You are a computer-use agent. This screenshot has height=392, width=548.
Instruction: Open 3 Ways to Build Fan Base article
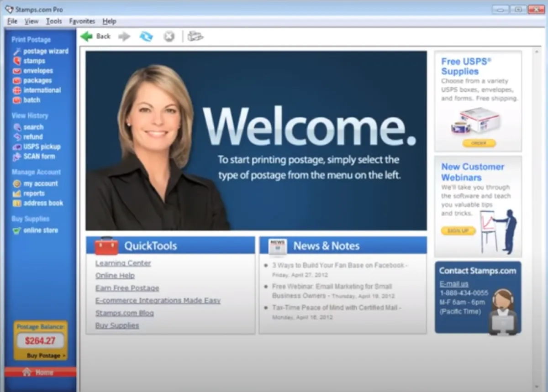pyautogui.click(x=340, y=265)
